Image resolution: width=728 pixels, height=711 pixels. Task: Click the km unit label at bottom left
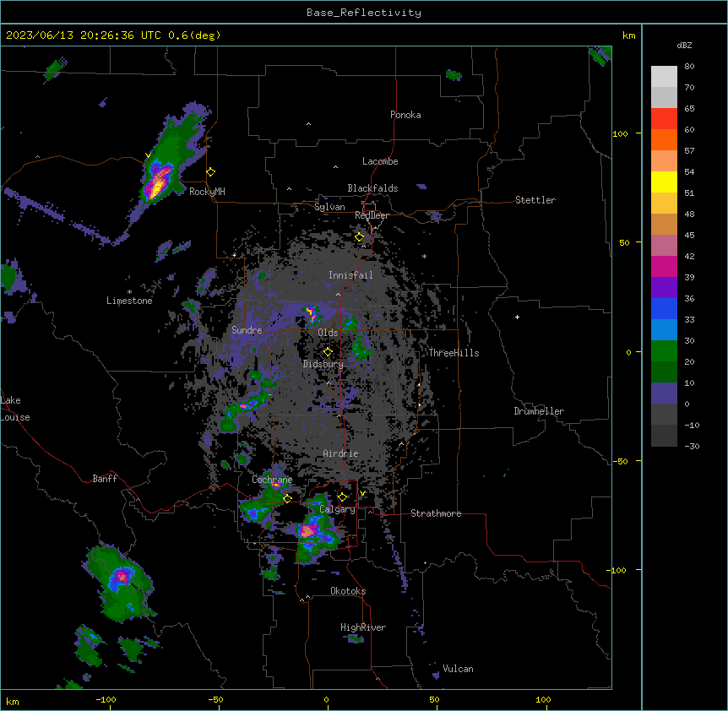(x=13, y=702)
